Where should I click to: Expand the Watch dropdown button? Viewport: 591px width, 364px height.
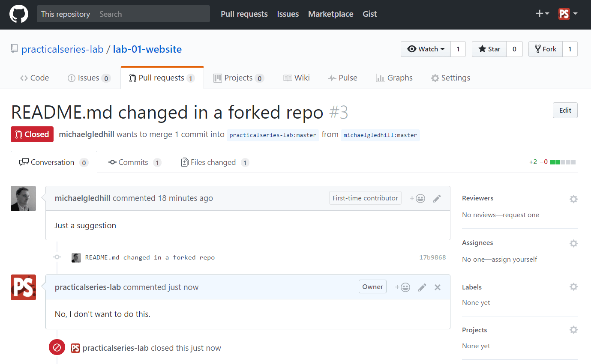pos(426,49)
